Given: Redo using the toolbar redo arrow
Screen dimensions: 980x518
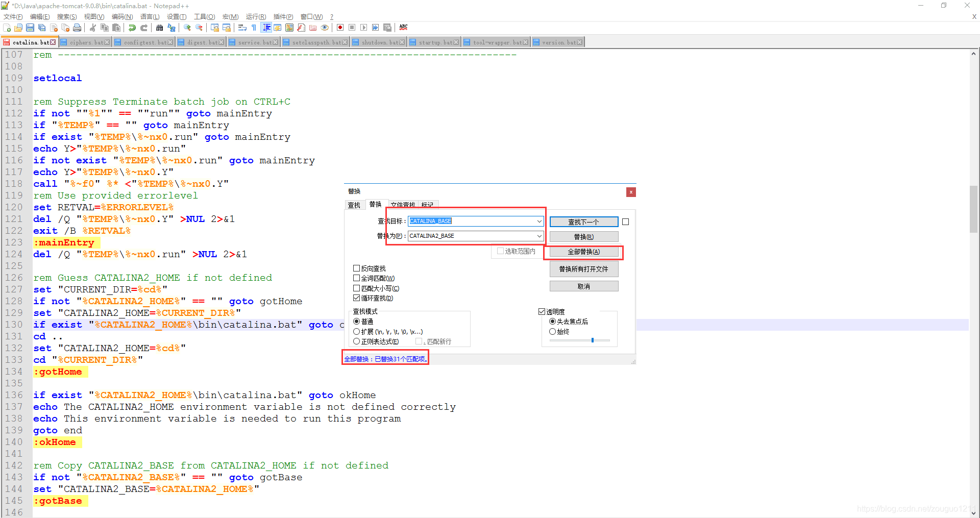Looking at the screenshot, I should (x=144, y=28).
